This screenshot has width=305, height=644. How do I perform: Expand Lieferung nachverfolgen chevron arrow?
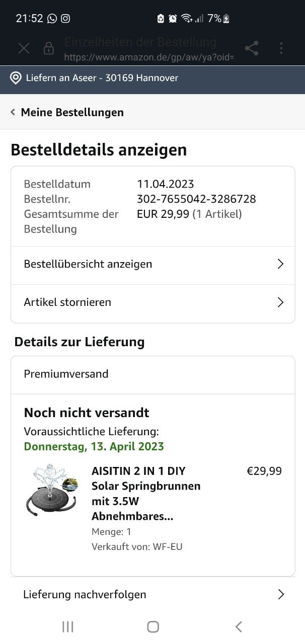(281, 594)
